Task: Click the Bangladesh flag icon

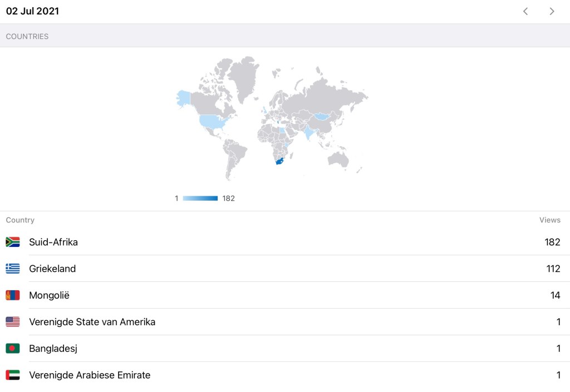Action: (x=13, y=349)
